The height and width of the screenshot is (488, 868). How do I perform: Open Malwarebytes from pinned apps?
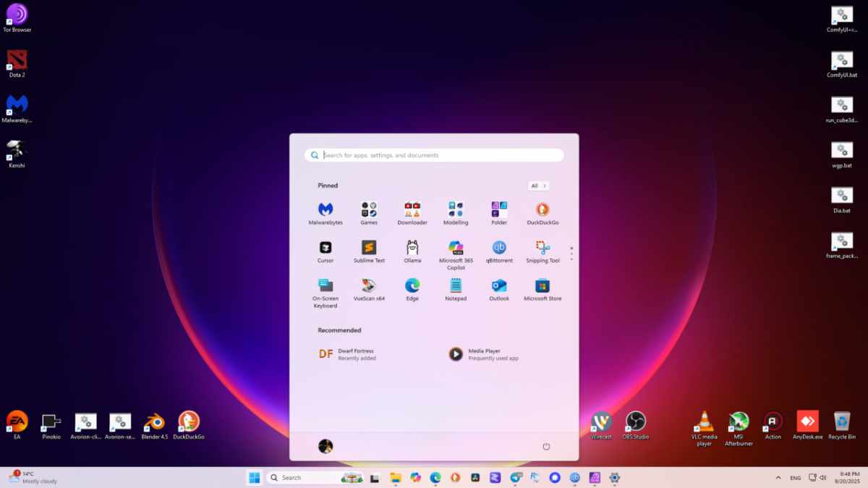pyautogui.click(x=325, y=209)
